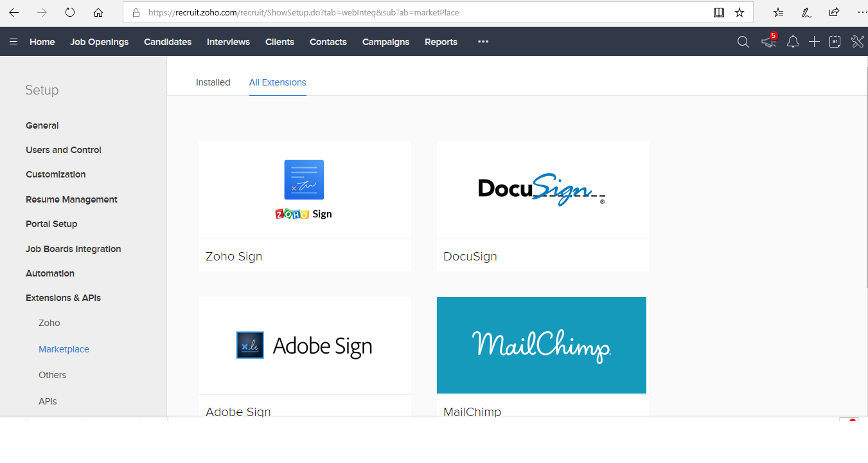This screenshot has width=868, height=463.
Task: Expand Users and Control section
Action: pos(64,150)
